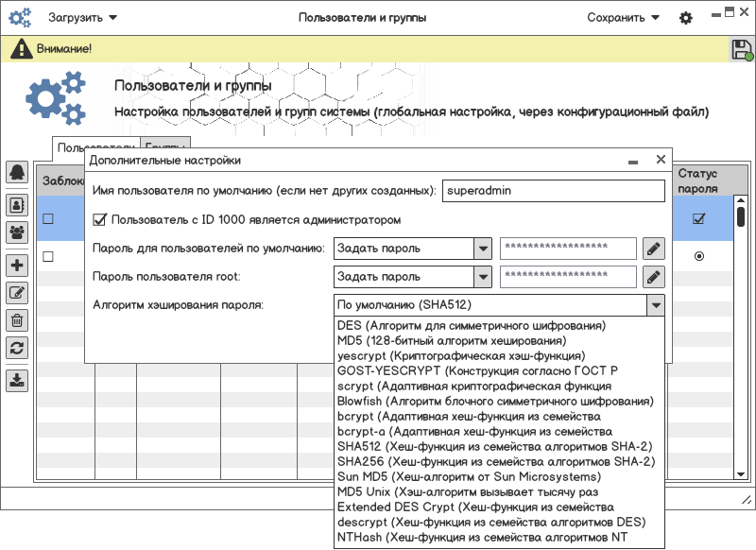Open the 'Загрузить' dropdown menu

(82, 18)
